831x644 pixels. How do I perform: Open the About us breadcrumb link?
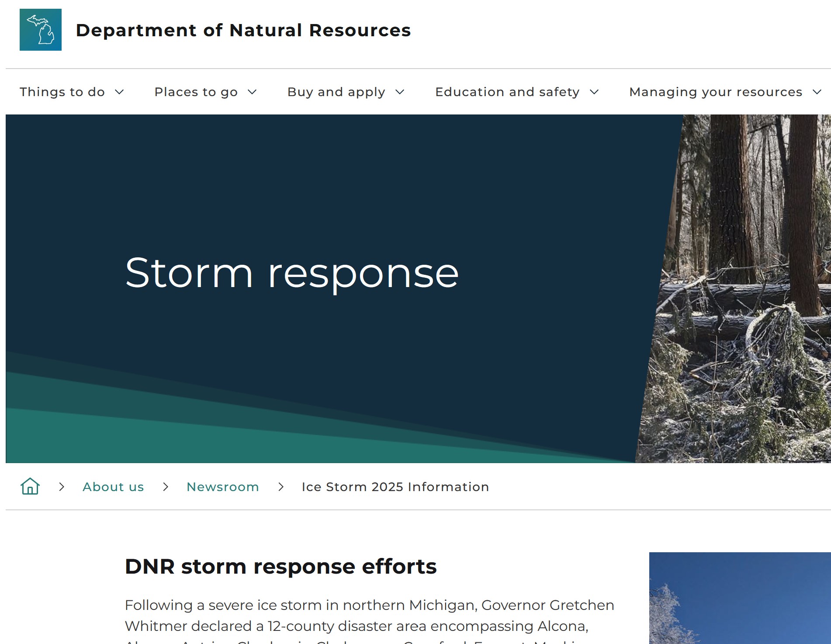click(113, 487)
